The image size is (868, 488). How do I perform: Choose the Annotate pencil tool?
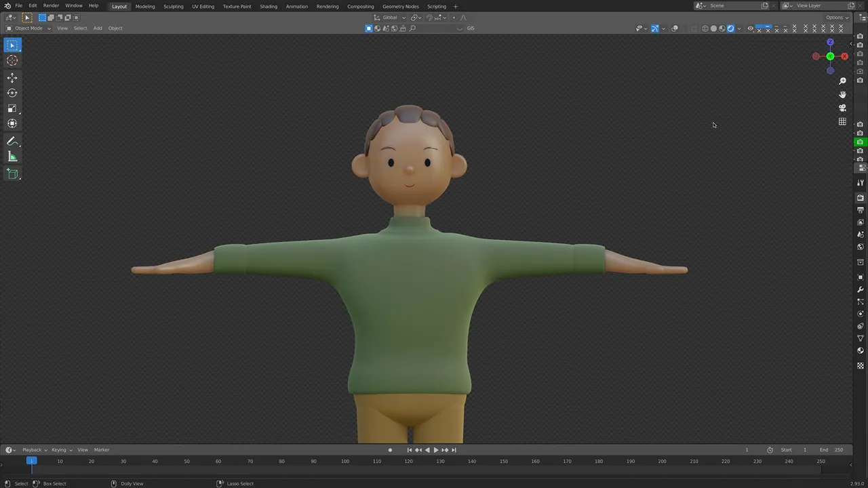(12, 141)
